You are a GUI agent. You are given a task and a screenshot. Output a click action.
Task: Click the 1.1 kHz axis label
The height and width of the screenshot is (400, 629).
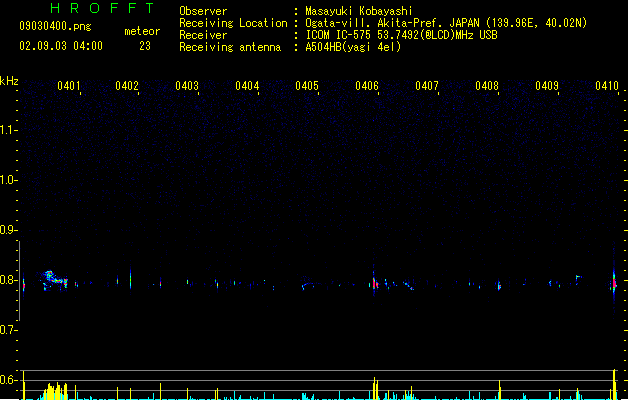(x=9, y=130)
